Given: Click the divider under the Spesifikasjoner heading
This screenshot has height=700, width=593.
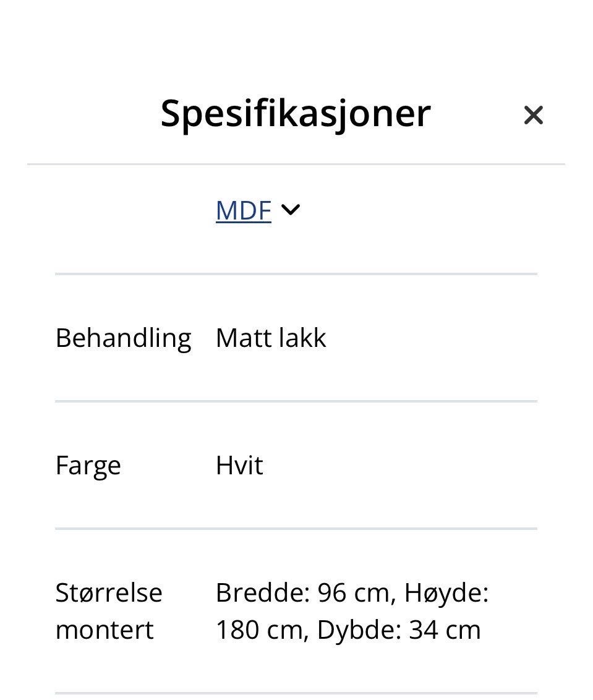Looking at the screenshot, I should [296, 164].
